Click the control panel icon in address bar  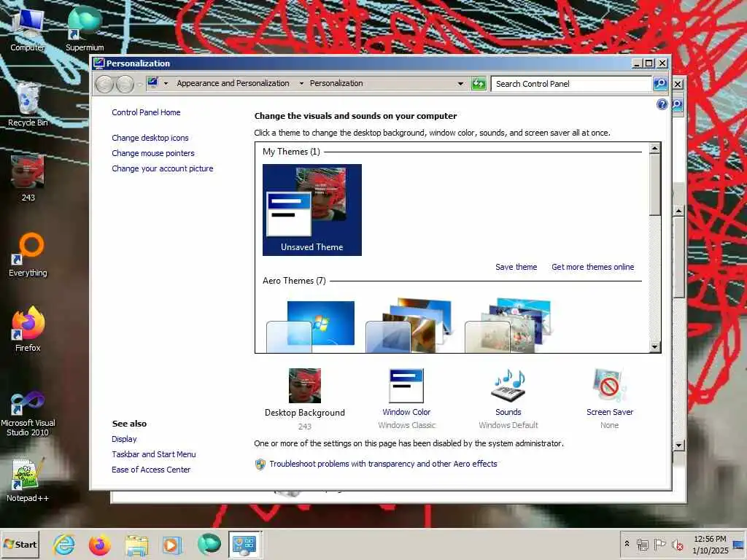point(152,83)
